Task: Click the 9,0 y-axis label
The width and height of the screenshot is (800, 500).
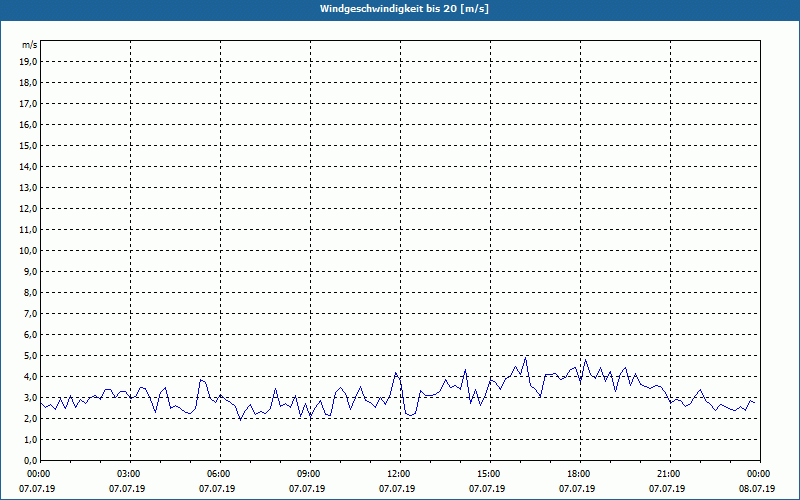Action: click(x=31, y=271)
